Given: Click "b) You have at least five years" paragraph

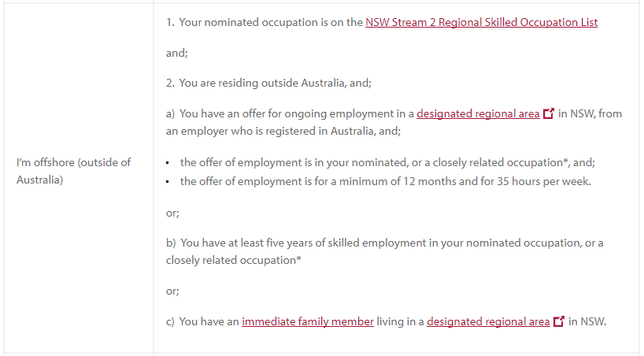Looking at the screenshot, I should click(x=384, y=243).
